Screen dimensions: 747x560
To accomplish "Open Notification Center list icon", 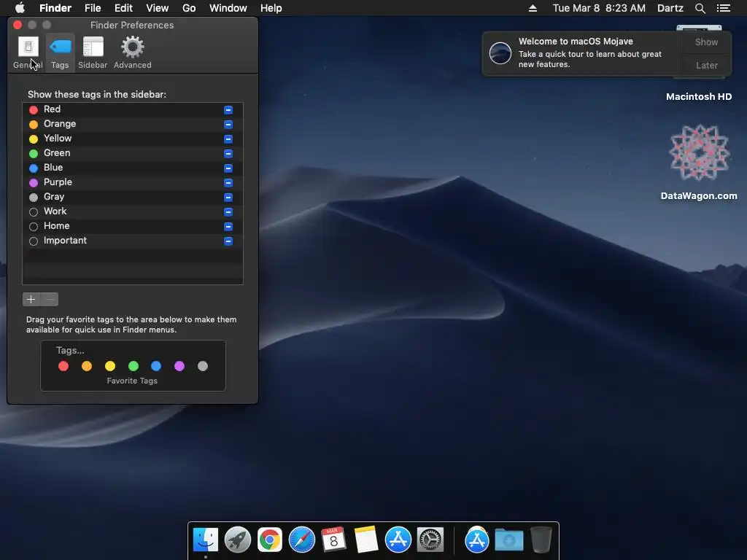I will [x=724, y=8].
